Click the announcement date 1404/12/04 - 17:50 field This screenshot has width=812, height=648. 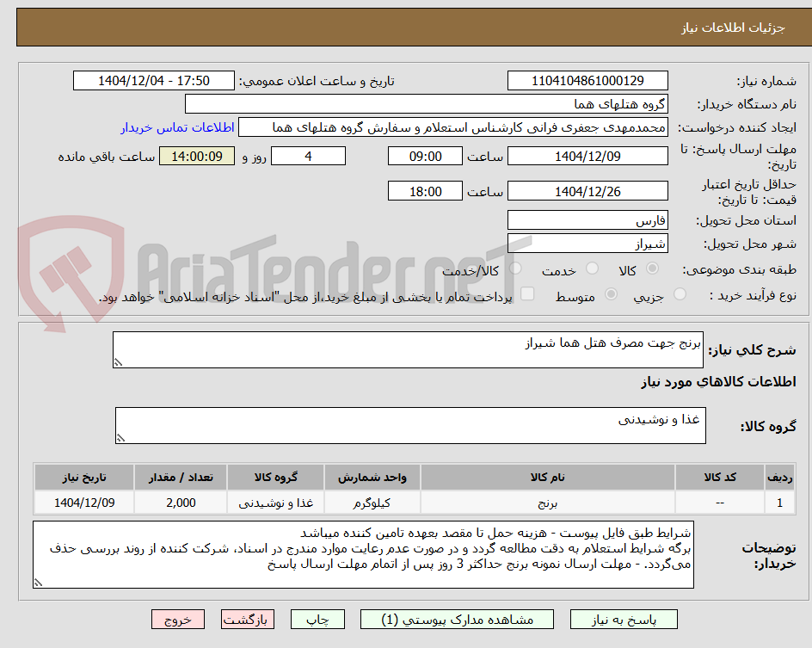(x=154, y=81)
